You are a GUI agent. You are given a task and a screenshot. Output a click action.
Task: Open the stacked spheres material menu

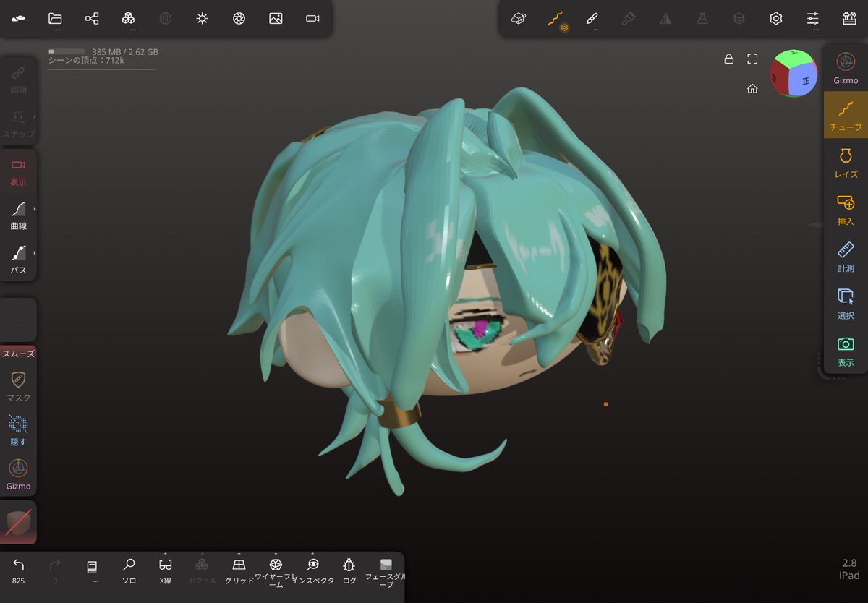tap(128, 18)
